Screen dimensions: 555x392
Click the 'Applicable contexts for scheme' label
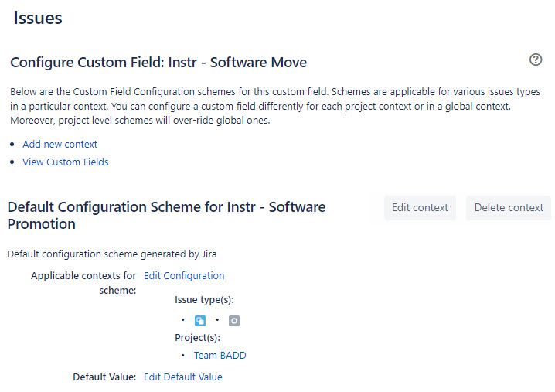point(83,282)
